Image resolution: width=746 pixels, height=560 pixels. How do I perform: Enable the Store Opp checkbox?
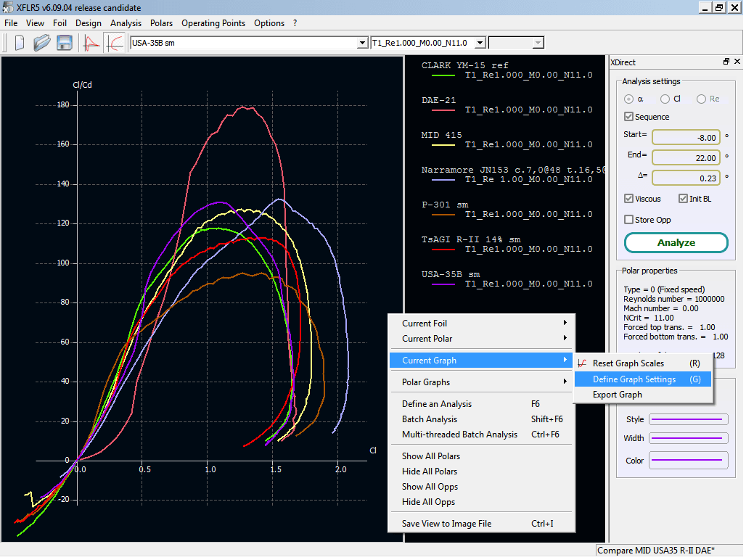629,220
